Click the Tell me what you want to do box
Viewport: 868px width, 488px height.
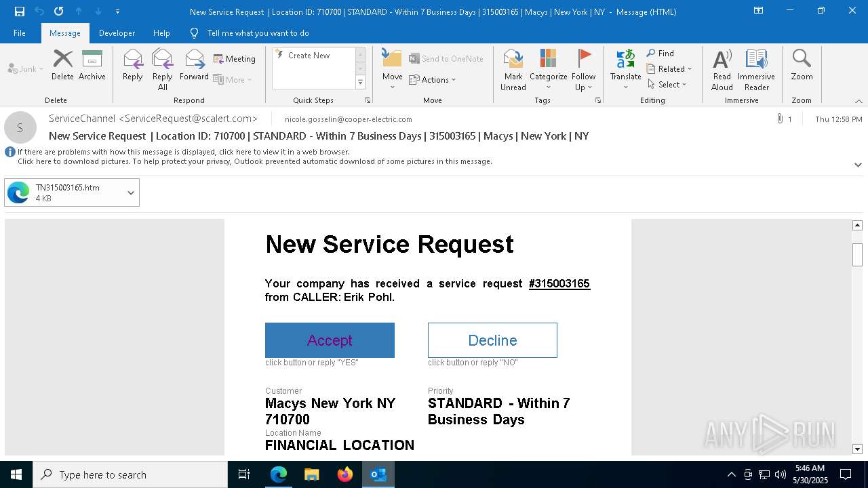pos(258,33)
